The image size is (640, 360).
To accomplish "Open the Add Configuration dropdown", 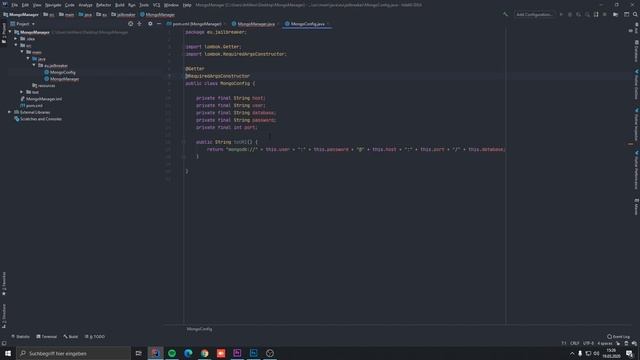I will [534, 14].
